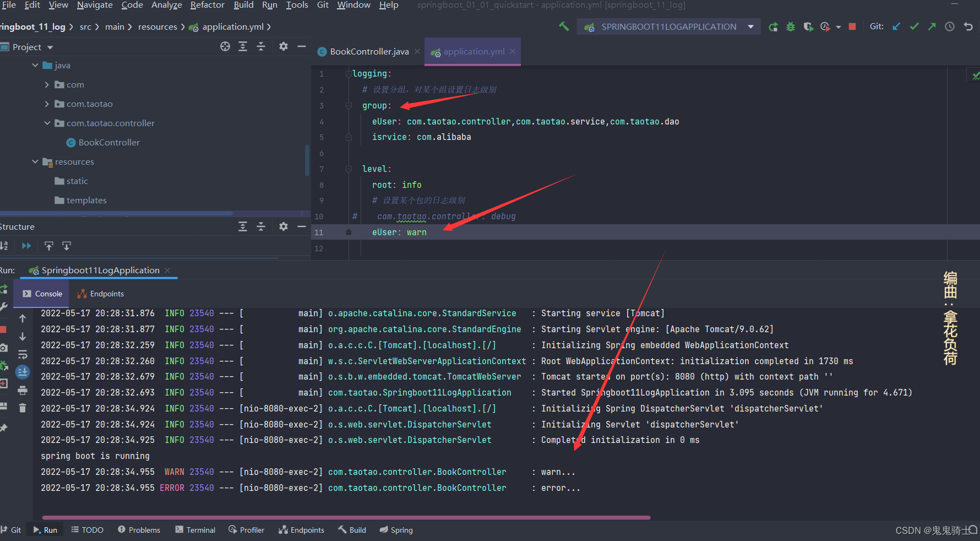The width and height of the screenshot is (980, 541).
Task: Open the Navigate menu
Action: (x=95, y=5)
